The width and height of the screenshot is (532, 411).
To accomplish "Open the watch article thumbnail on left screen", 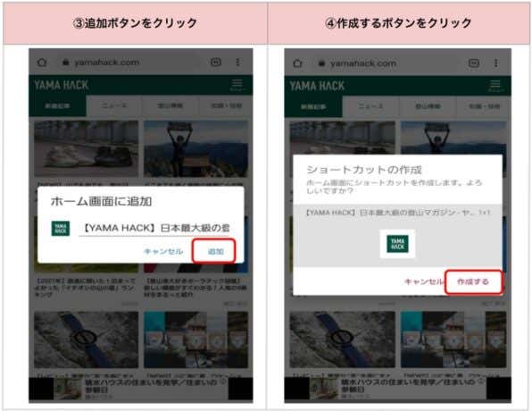I will click(87, 340).
